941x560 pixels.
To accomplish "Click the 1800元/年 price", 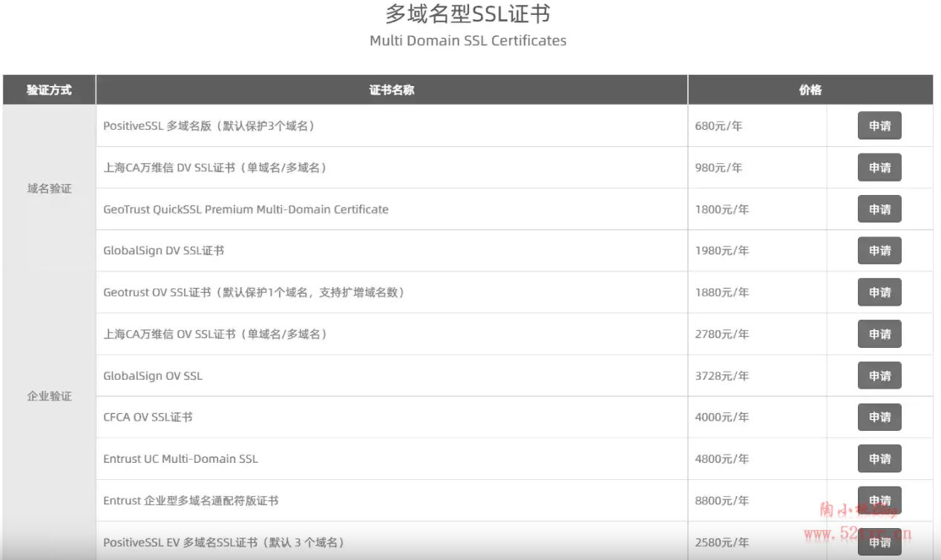I will coord(722,209).
